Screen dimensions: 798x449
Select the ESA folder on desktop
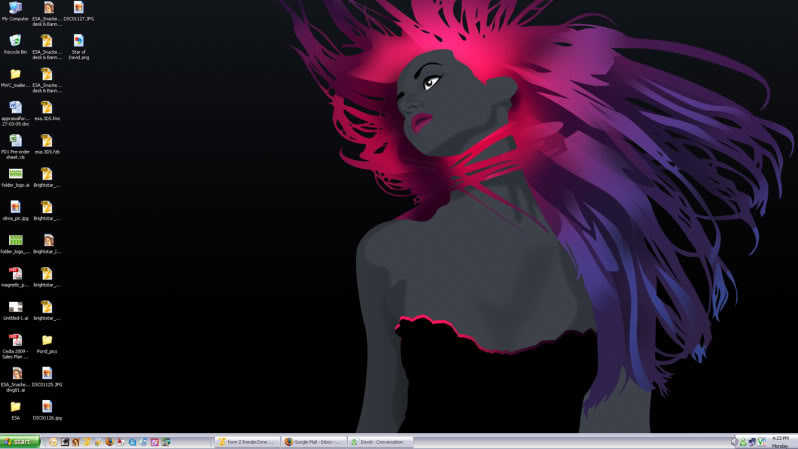(15, 410)
